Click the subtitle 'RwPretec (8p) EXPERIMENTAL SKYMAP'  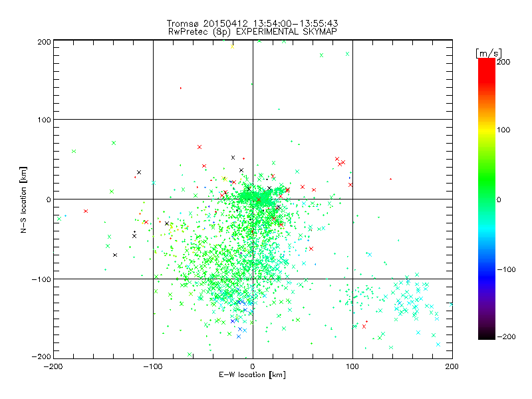(x=253, y=32)
